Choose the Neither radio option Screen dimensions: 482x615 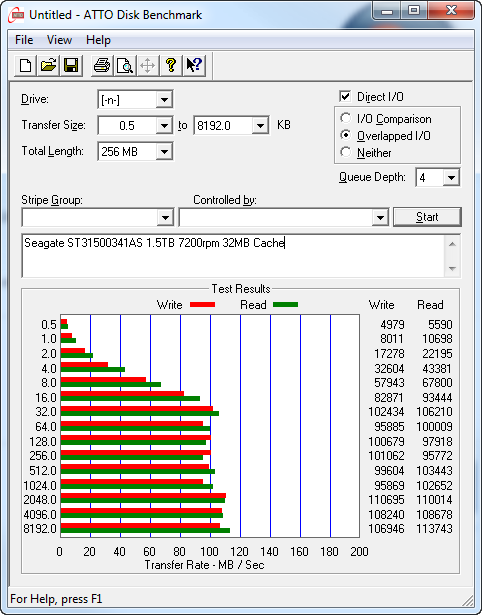[346, 152]
